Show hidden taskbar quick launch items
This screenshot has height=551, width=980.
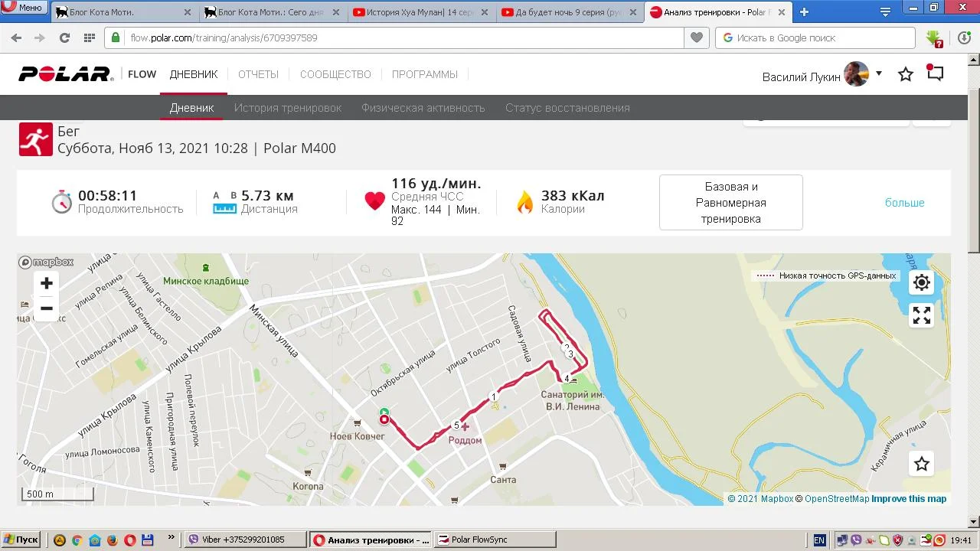[171, 538]
